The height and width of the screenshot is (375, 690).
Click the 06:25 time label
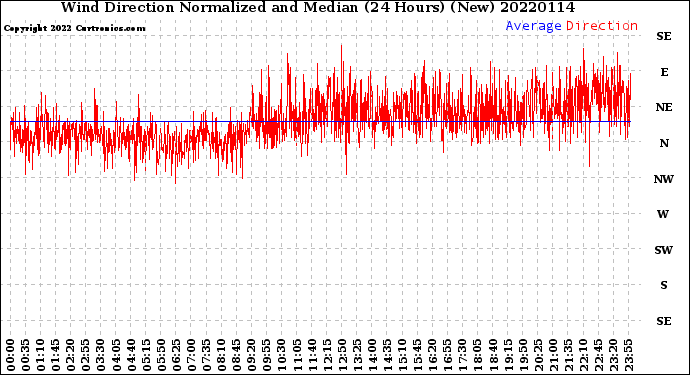tap(176, 355)
